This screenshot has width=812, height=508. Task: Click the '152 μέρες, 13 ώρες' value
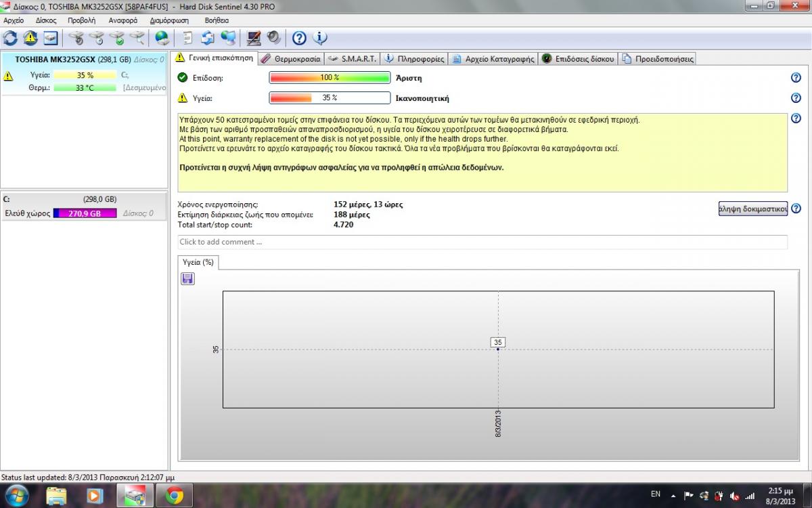pos(368,204)
